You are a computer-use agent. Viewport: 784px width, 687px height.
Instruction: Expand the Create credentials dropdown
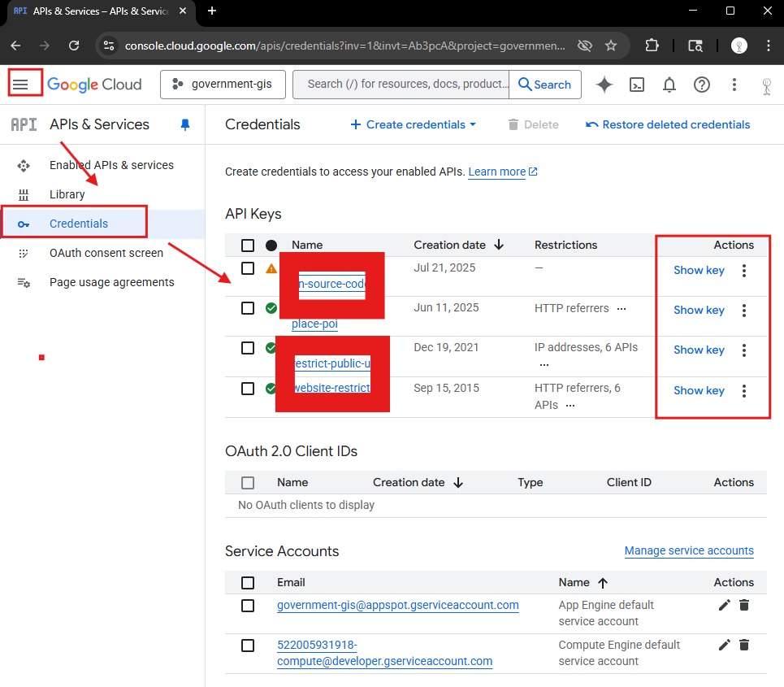coord(413,124)
